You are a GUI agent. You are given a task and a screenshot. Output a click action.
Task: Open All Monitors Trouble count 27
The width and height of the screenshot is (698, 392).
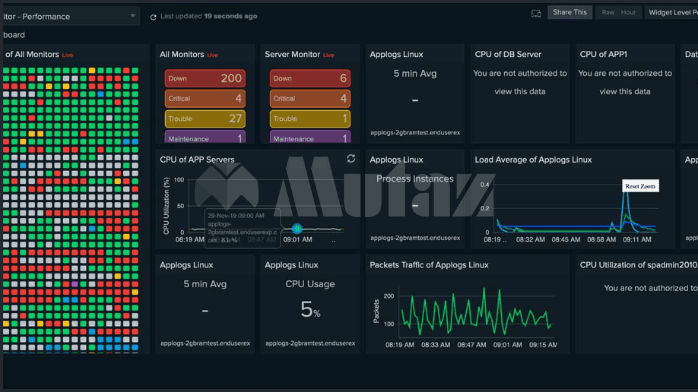[205, 119]
